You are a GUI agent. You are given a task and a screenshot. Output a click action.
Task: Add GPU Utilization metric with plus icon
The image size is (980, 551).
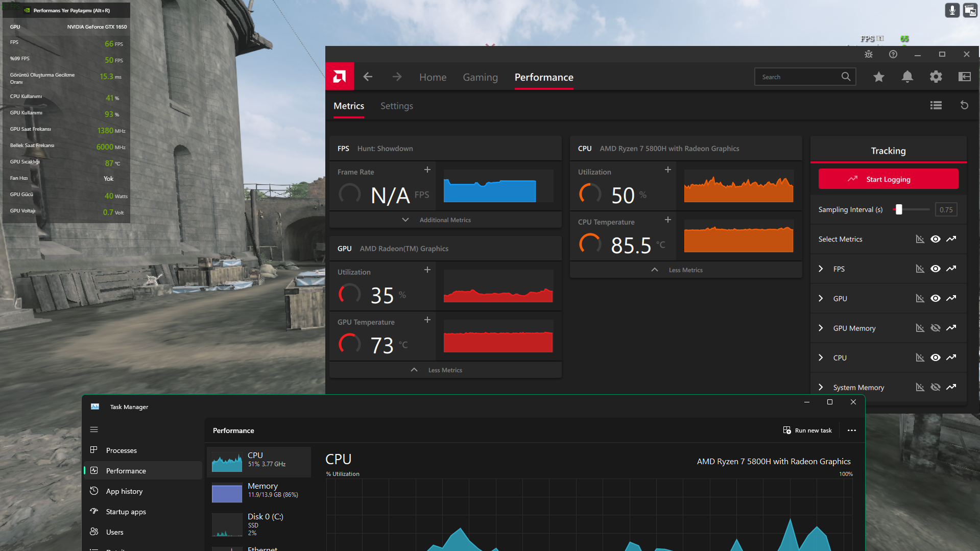(x=427, y=270)
